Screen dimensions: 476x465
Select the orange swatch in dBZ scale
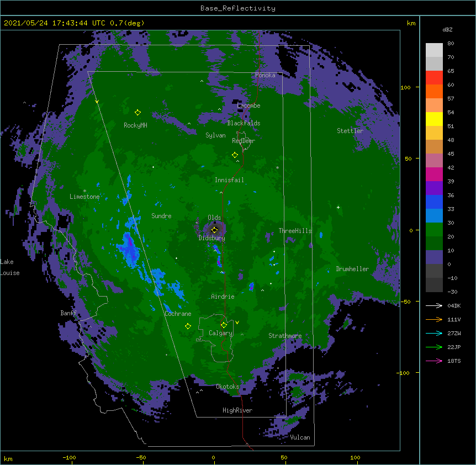tap(434, 91)
